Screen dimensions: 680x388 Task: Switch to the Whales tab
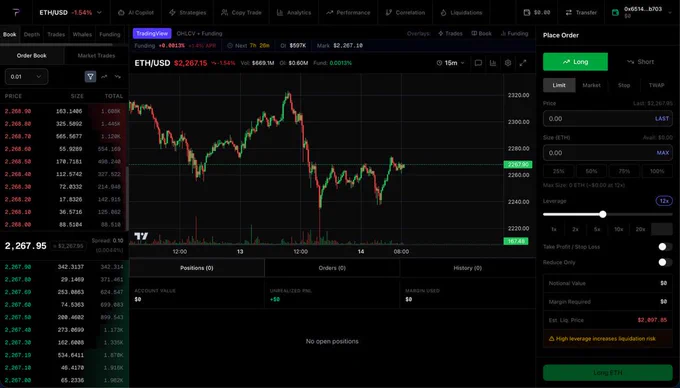pyautogui.click(x=82, y=34)
